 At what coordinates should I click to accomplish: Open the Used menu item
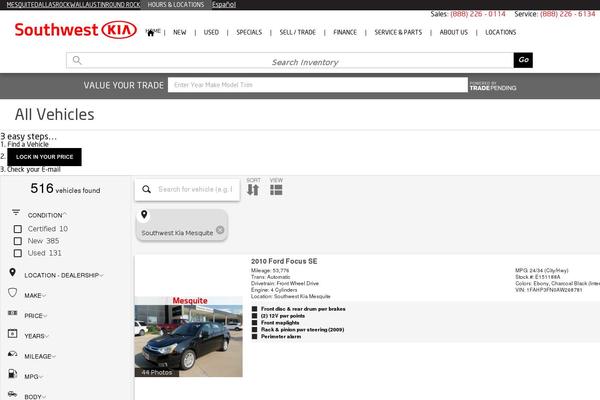[x=211, y=33]
